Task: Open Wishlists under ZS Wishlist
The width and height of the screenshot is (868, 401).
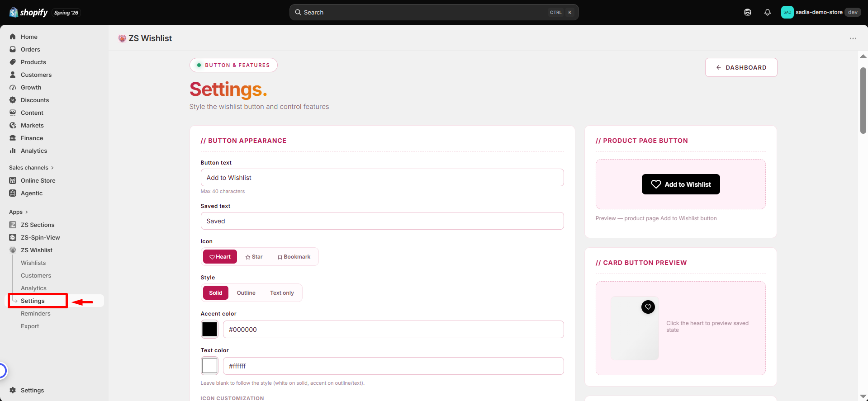Action: pyautogui.click(x=33, y=263)
